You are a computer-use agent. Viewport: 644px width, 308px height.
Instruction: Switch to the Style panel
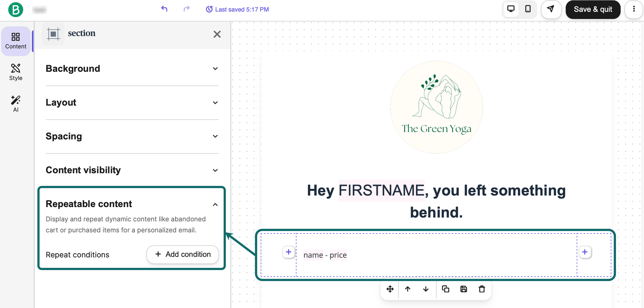[16, 72]
